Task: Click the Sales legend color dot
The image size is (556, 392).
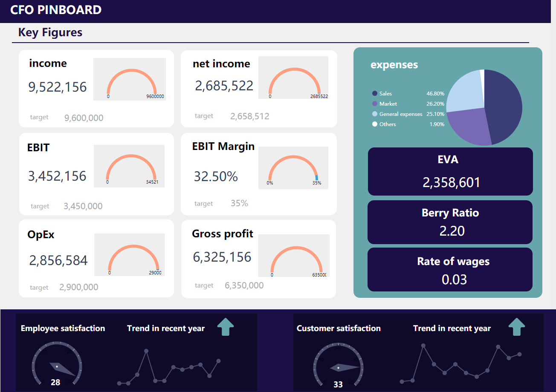Action: [x=375, y=93]
